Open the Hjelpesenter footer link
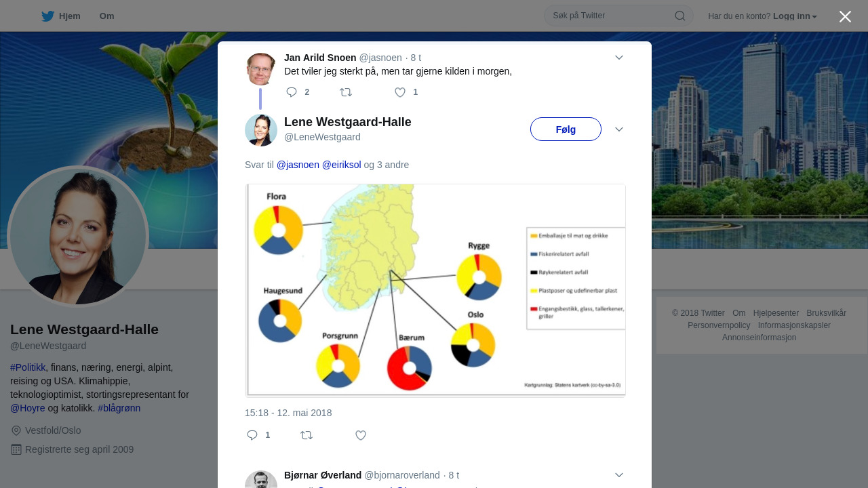Image resolution: width=868 pixels, height=488 pixels. click(x=776, y=313)
